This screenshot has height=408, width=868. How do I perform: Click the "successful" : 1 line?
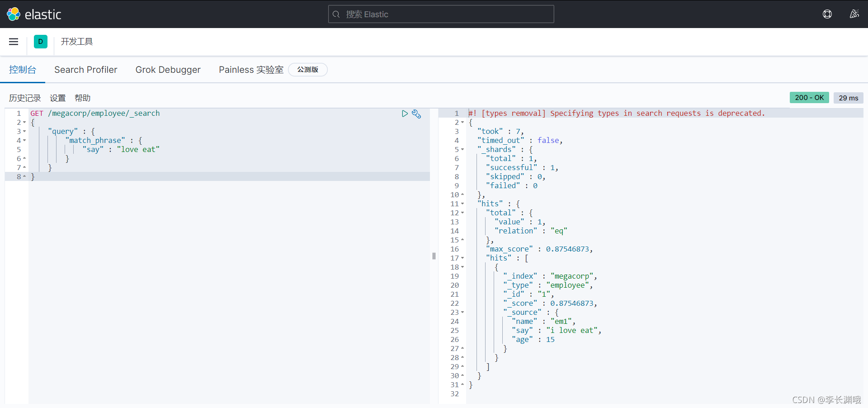(x=522, y=168)
